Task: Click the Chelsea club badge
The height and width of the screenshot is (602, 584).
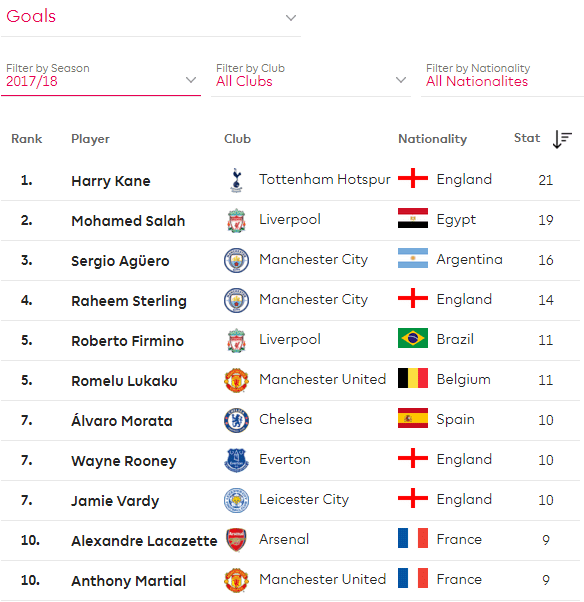Action: [236, 420]
